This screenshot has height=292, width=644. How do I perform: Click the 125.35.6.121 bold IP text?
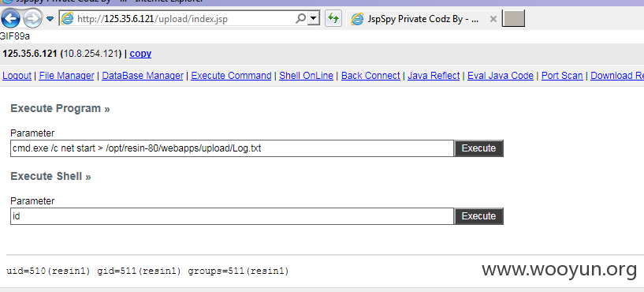click(30, 54)
